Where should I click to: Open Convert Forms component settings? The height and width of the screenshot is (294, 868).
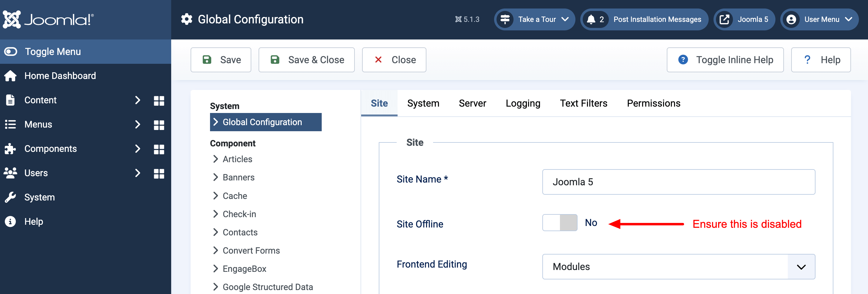[x=251, y=251]
